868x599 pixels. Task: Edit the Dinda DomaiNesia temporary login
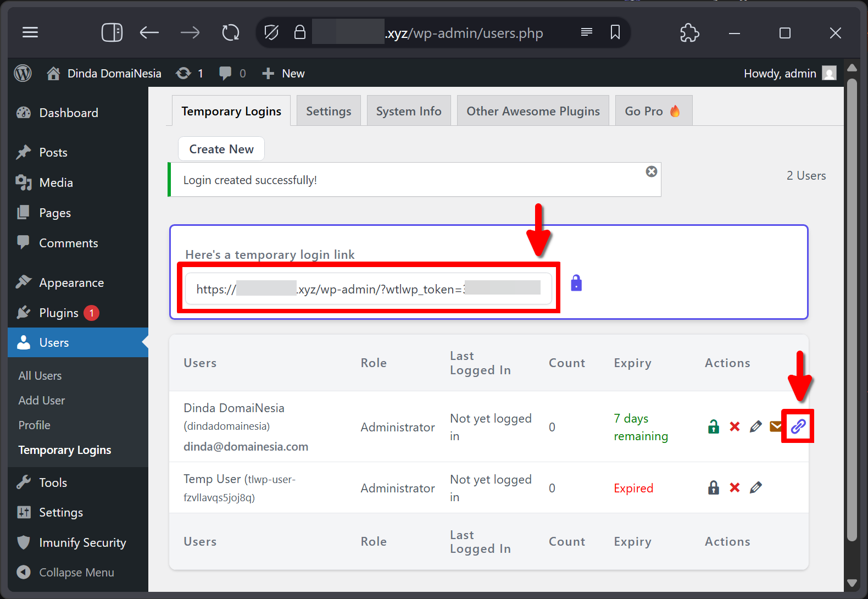coord(755,426)
